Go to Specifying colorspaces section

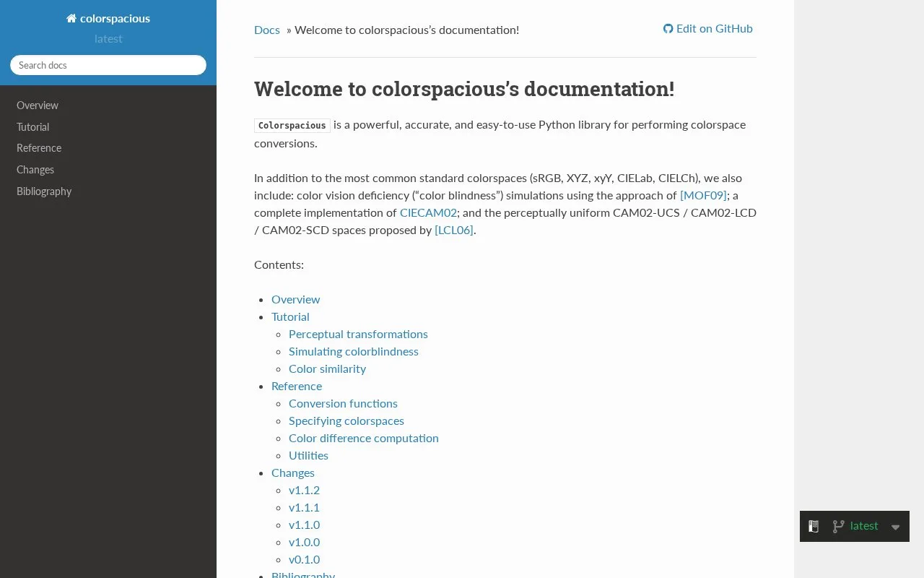(346, 420)
